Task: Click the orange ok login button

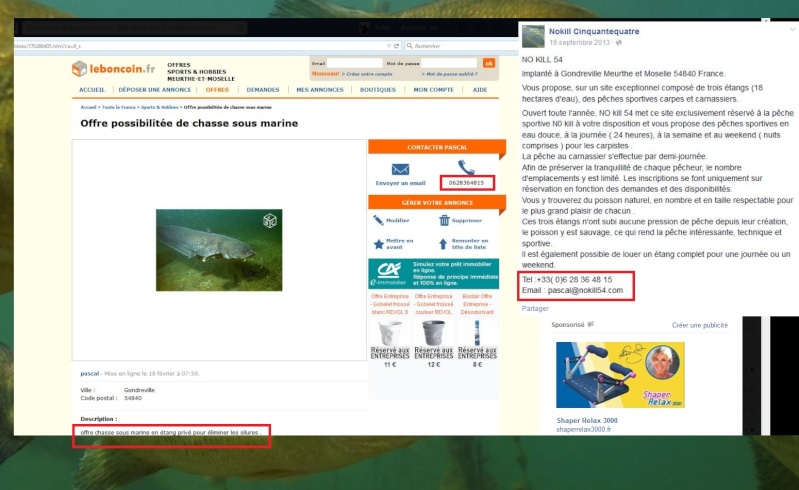Action: 489,63
